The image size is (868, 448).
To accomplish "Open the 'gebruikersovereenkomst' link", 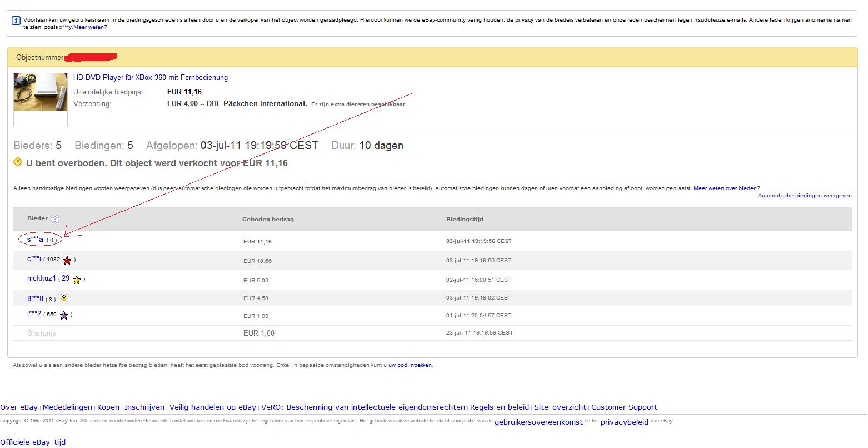I will click(538, 422).
